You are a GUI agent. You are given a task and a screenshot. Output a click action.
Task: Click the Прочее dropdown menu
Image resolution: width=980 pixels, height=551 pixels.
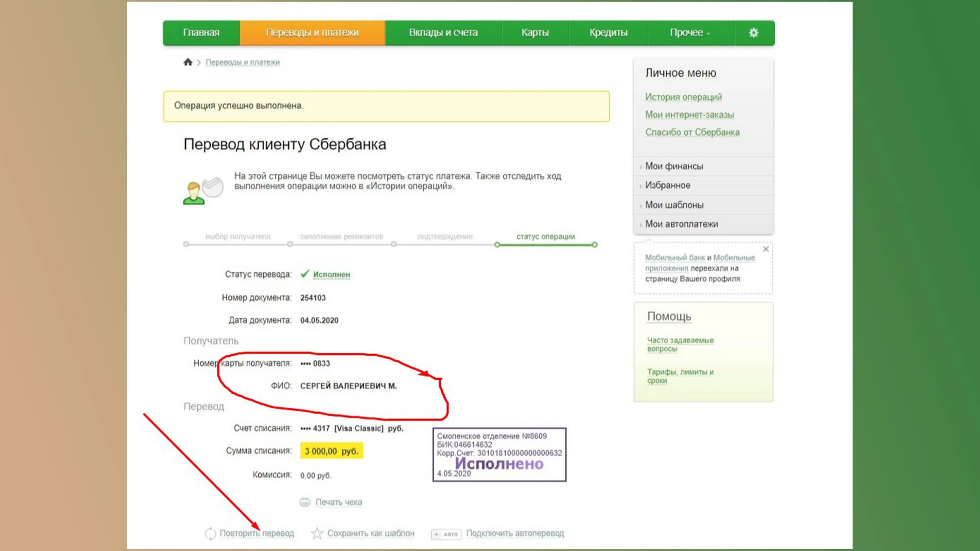[x=689, y=32]
